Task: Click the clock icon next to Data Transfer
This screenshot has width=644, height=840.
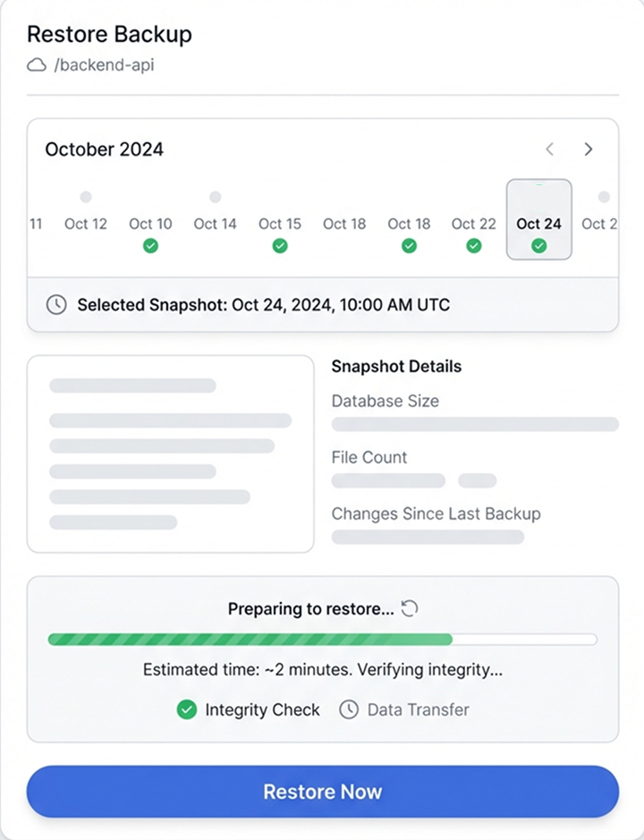Action: [x=348, y=709]
